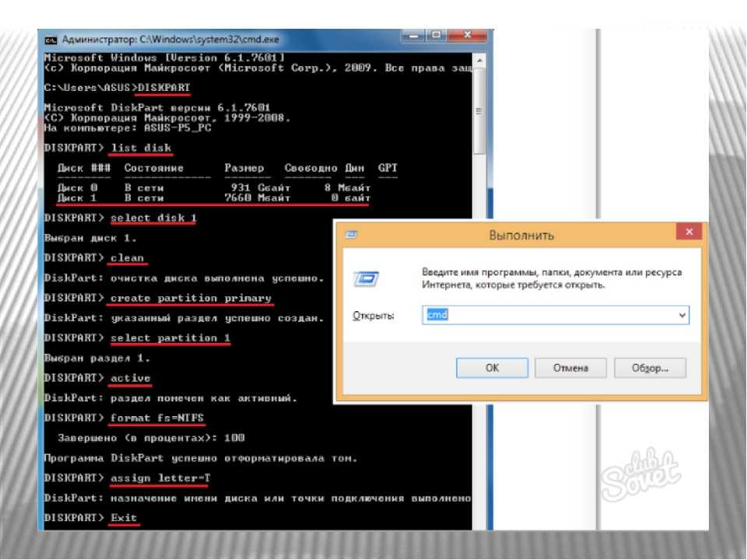Maximize the cmd.exe window
This screenshot has width=747, height=560.
pyautogui.click(x=436, y=36)
